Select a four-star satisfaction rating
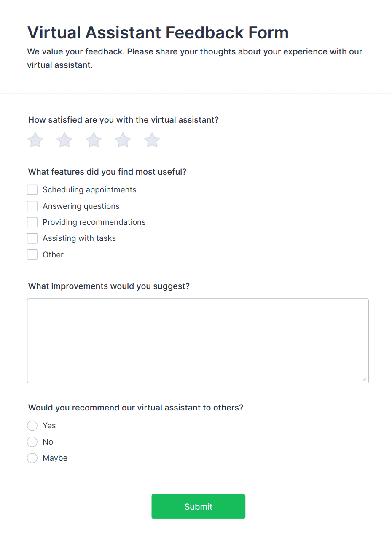This screenshot has height=540, width=392. [x=123, y=140]
